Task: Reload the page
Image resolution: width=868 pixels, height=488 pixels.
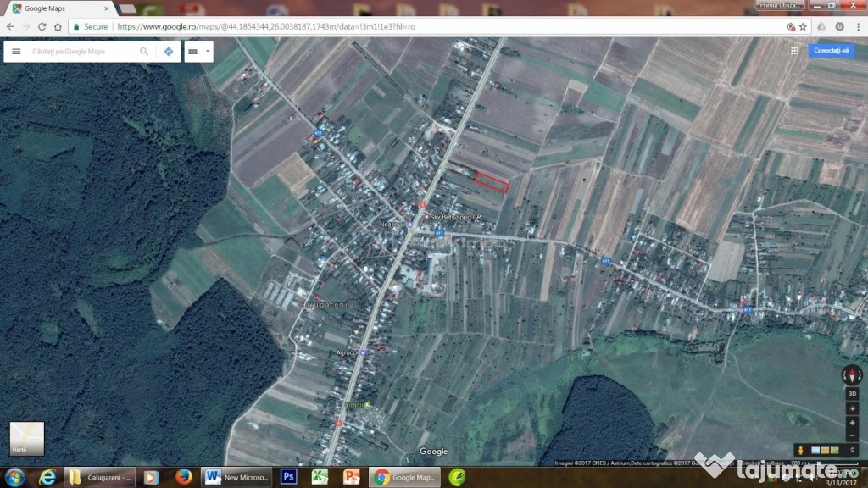Action: pyautogui.click(x=42, y=26)
